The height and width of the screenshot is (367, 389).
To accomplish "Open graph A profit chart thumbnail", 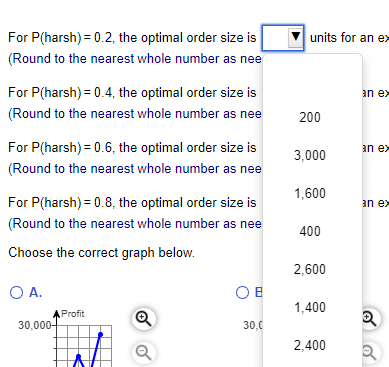I will pyautogui.click(x=83, y=346).
